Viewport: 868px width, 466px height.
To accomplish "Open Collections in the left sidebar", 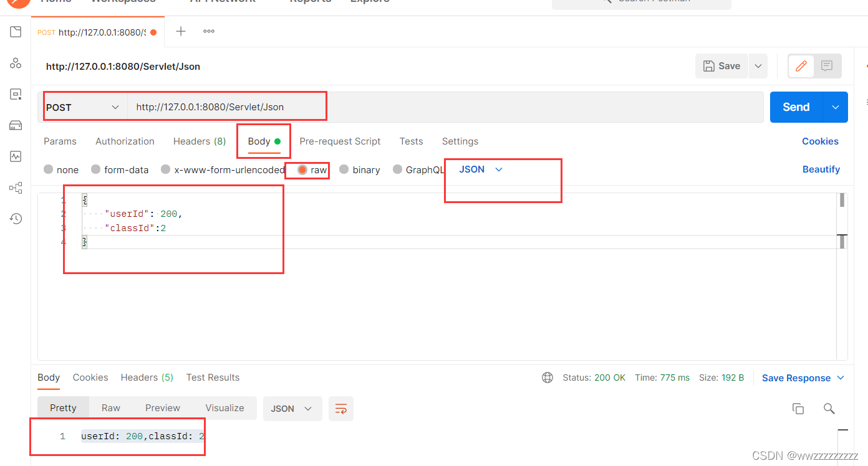I will tap(16, 32).
